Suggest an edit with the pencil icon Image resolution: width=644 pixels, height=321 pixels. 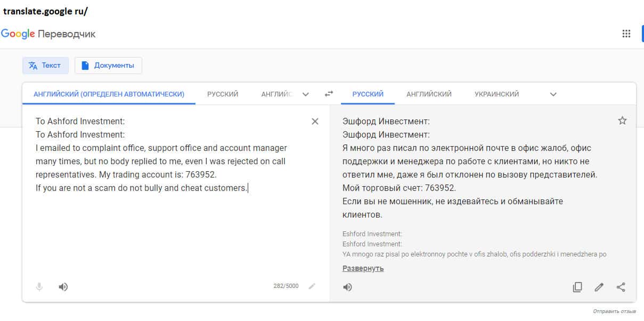599,287
